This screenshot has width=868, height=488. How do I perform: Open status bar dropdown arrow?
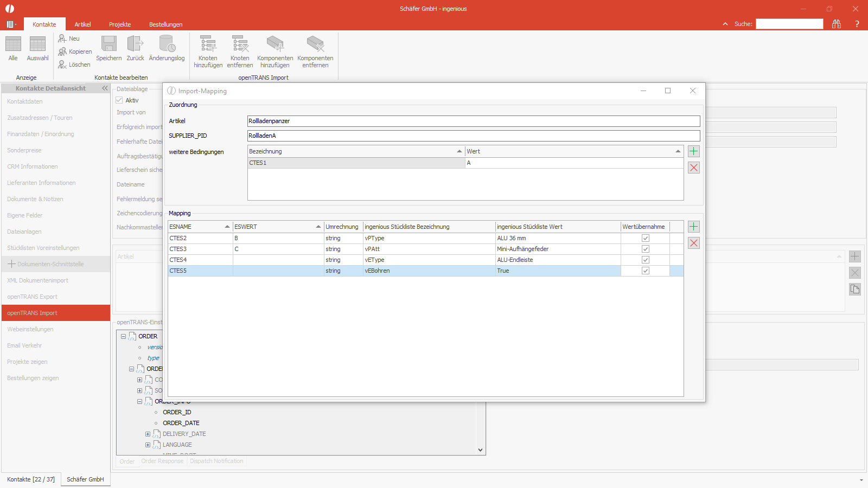861,480
